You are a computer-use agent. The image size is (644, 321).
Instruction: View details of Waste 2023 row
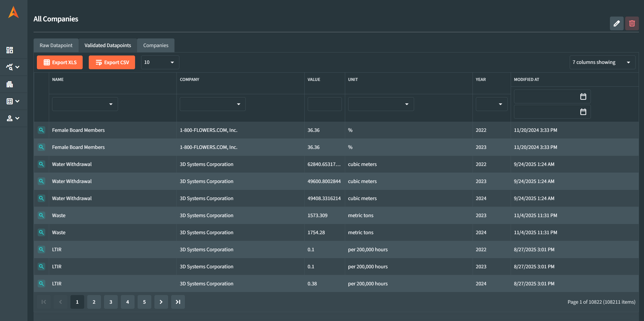tap(41, 215)
